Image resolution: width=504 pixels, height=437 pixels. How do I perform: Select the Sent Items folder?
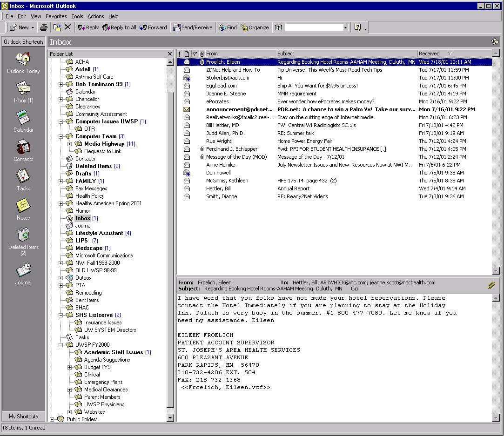coord(87,300)
